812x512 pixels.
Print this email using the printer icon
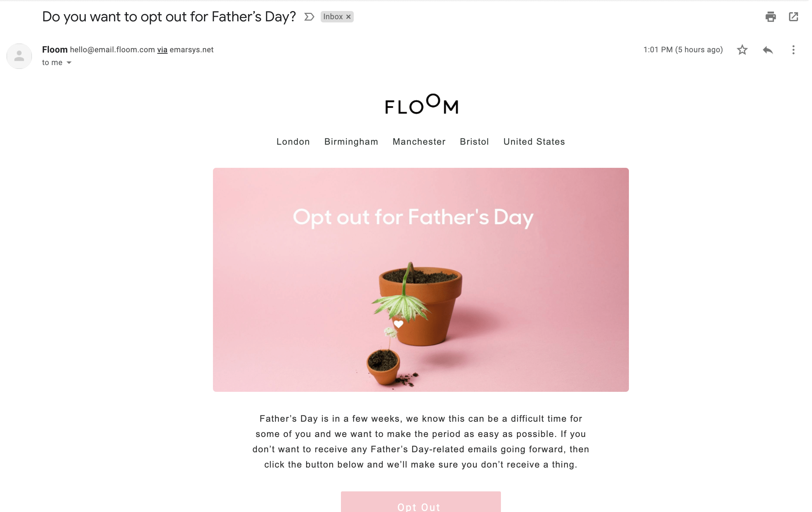click(x=770, y=17)
